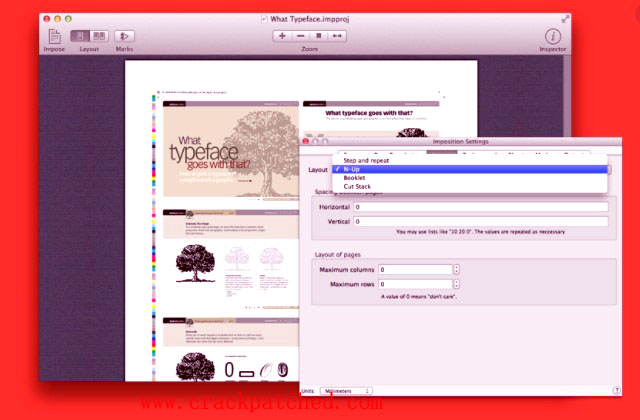Choose Step and repeat from Layout menu
640x420 pixels.
point(470,160)
